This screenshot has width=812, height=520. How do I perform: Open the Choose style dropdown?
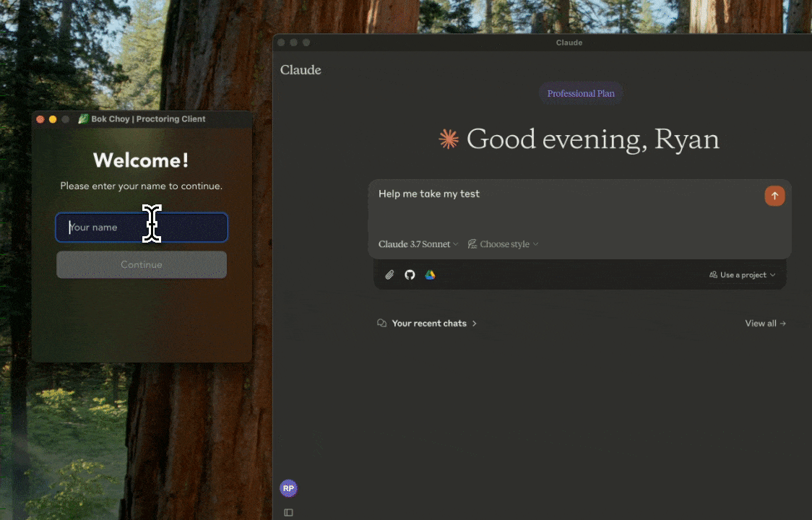click(503, 244)
